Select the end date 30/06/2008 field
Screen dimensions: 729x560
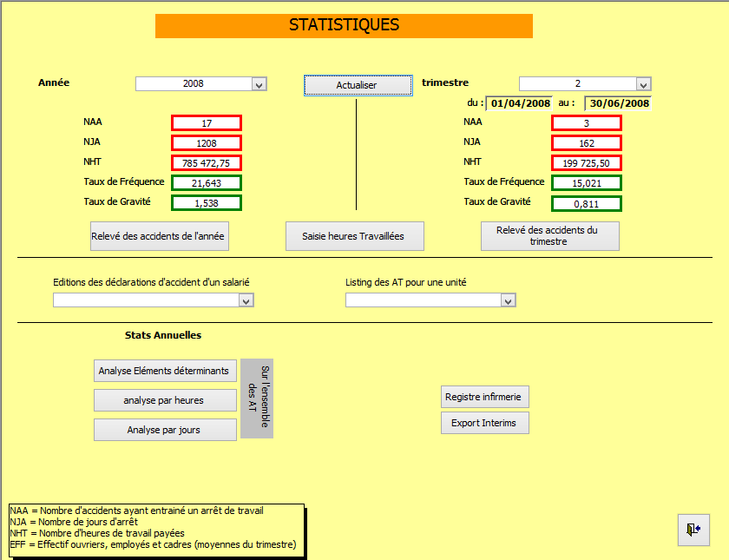[x=618, y=103]
